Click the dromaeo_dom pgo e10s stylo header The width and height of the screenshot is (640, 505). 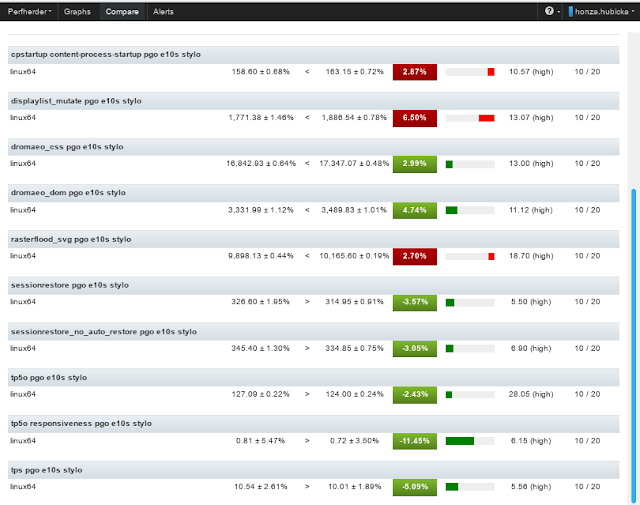click(x=313, y=193)
